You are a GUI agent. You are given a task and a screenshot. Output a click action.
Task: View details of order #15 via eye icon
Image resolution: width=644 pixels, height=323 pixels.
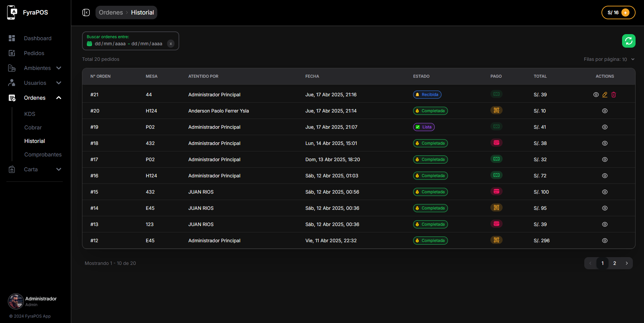click(605, 192)
